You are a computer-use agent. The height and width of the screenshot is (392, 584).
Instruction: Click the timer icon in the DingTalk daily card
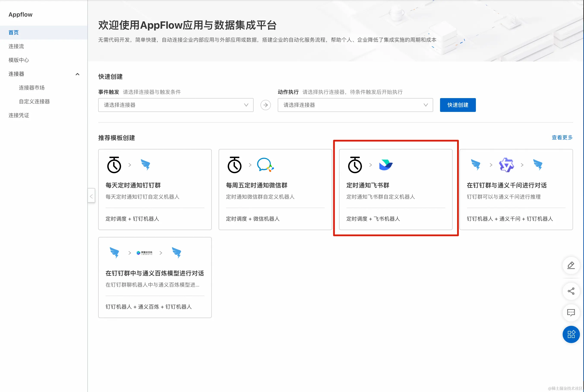114,165
